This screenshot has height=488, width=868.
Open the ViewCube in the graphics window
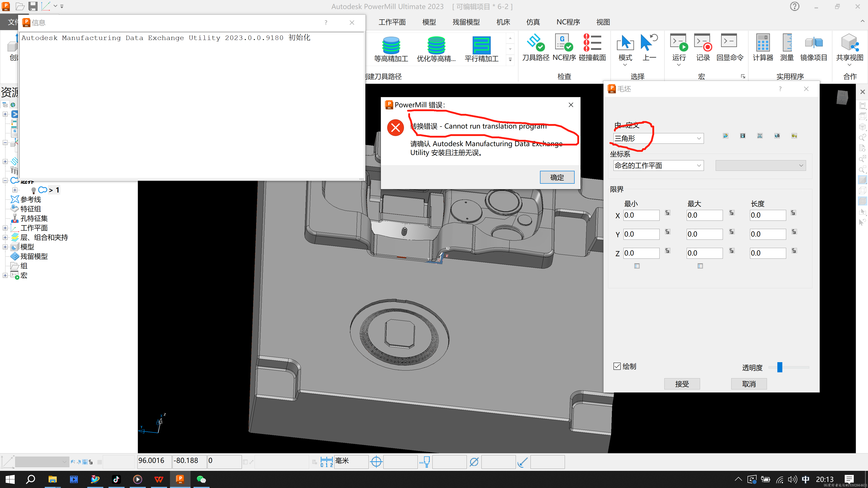842,98
